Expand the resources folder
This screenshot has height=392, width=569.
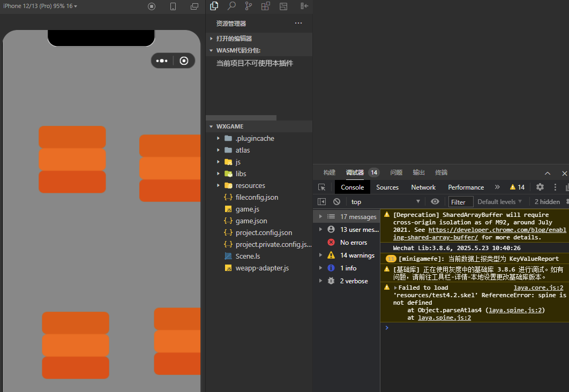pos(250,185)
